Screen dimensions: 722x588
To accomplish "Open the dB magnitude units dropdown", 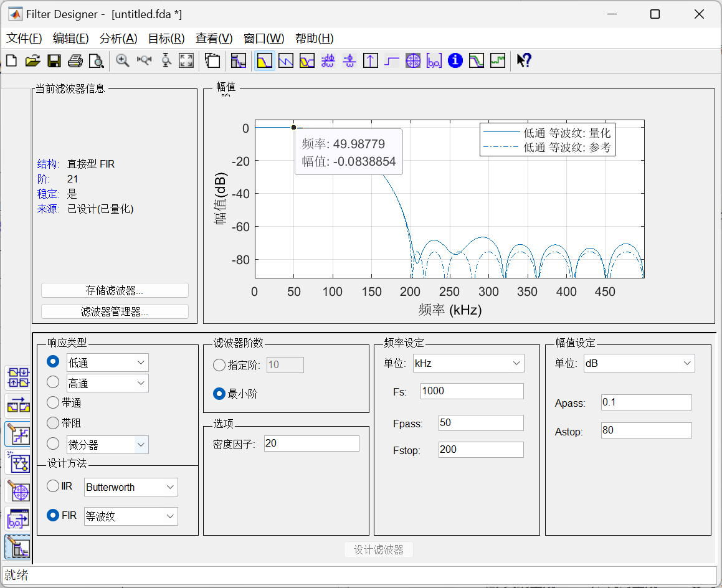I will coord(639,363).
